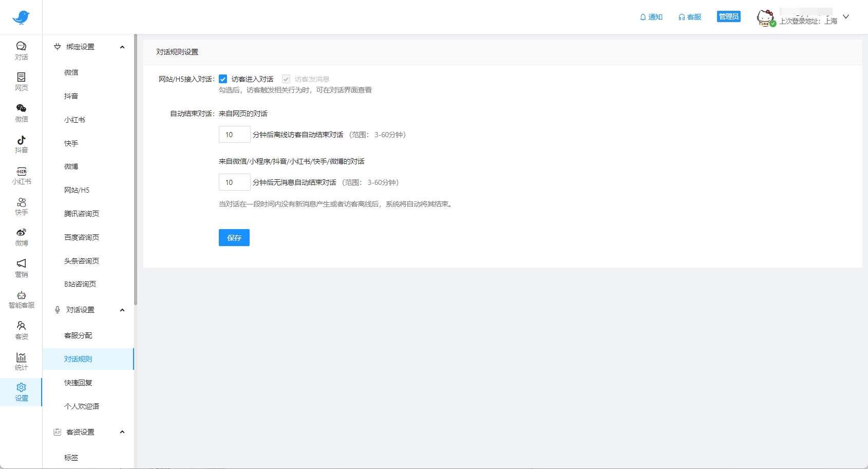This screenshot has height=469, width=868.
Task: Open the user account dropdown arrow
Action: tap(846, 17)
